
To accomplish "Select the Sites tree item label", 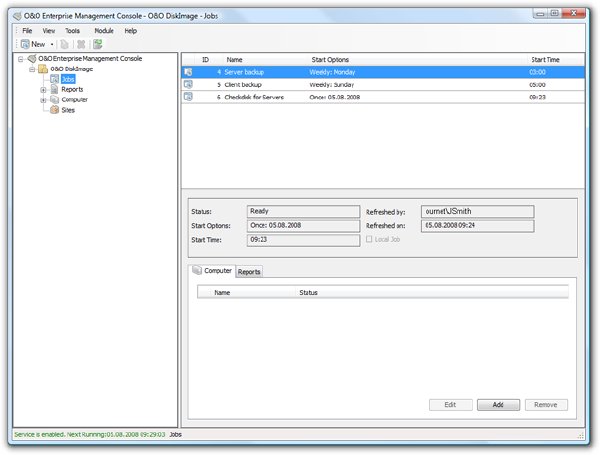I will [68, 110].
